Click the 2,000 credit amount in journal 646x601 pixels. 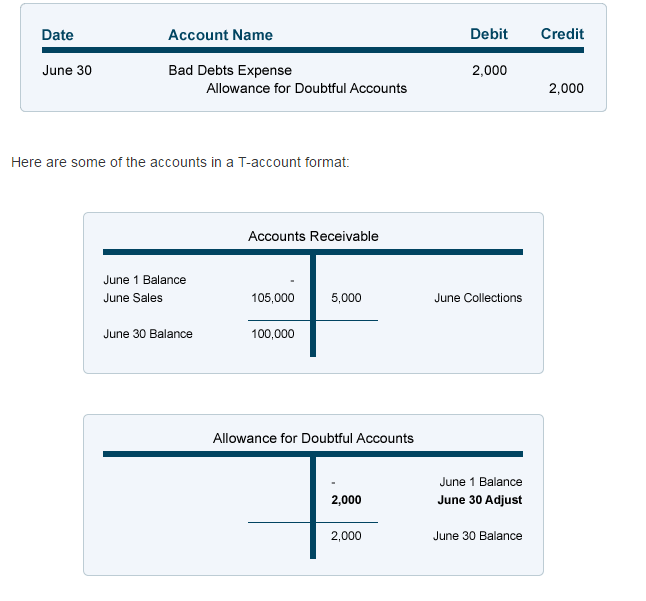[x=566, y=88]
